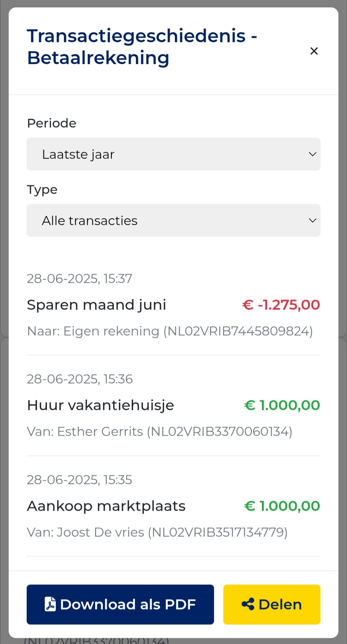Click the € -1.275,00 amount
Screen dimensions: 347x644
coord(281,305)
